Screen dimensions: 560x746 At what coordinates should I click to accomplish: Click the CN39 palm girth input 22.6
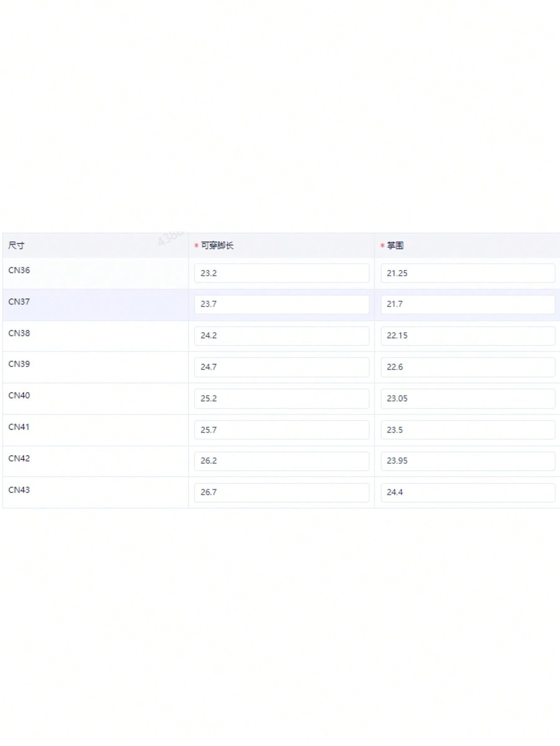point(467,367)
